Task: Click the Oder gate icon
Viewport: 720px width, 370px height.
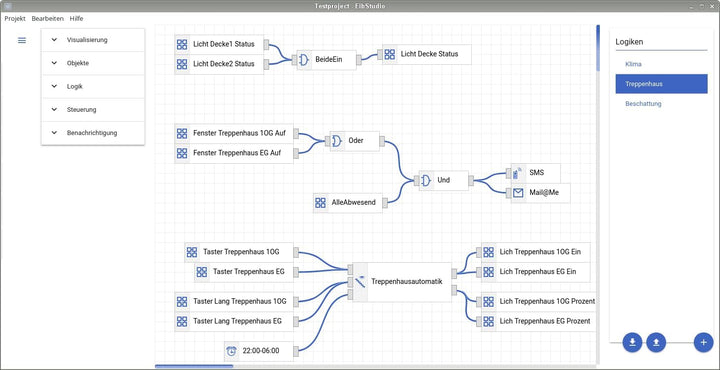Action: click(x=337, y=141)
